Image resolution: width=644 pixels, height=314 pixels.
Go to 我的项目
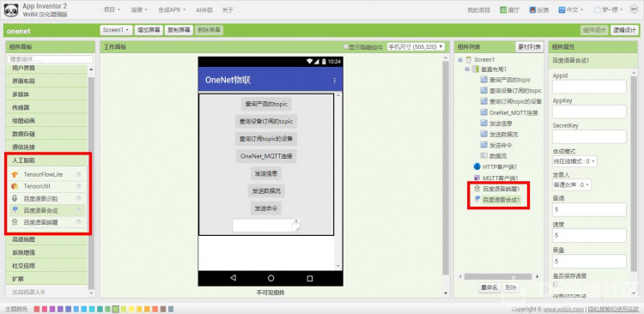click(x=478, y=10)
